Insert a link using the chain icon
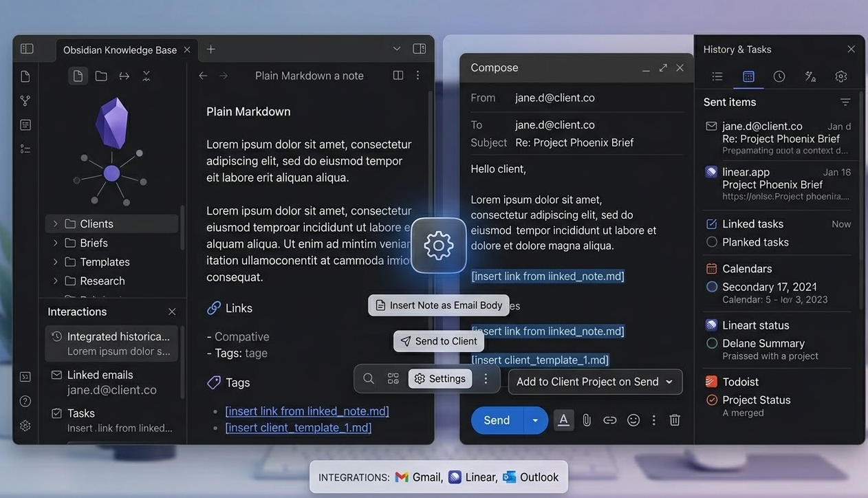The image size is (868, 498). [x=610, y=420]
